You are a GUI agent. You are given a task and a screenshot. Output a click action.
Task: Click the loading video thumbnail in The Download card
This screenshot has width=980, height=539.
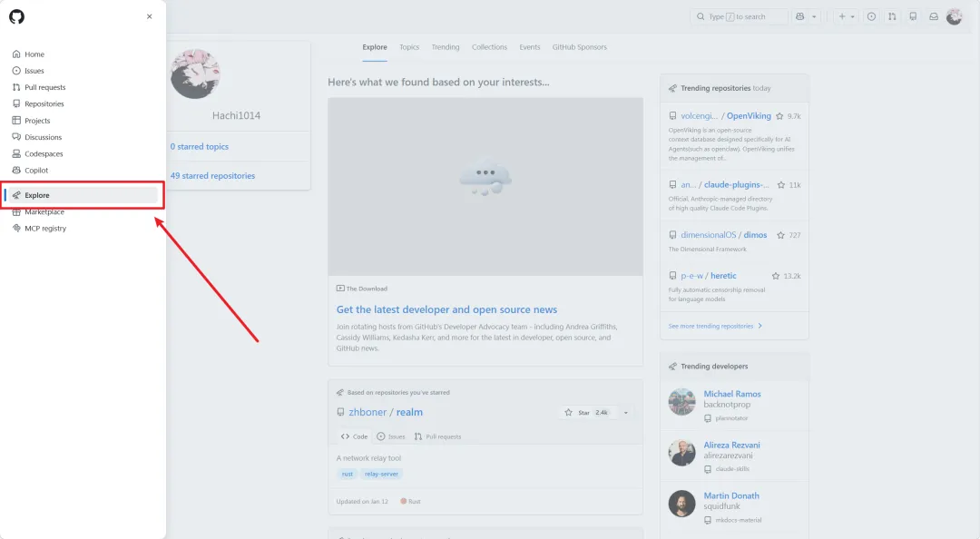tap(485, 186)
